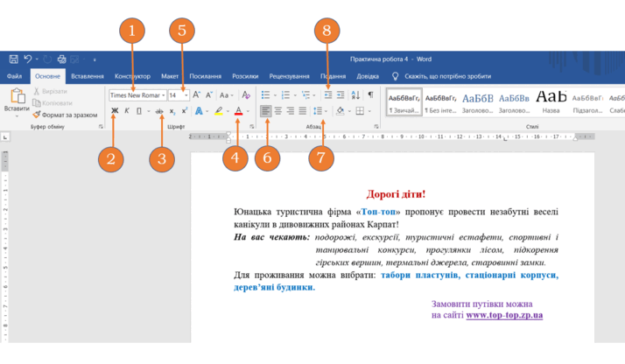This screenshot has height=364, width=625.
Task: Click Format Painter (Формат за зразком)
Action: (65, 115)
